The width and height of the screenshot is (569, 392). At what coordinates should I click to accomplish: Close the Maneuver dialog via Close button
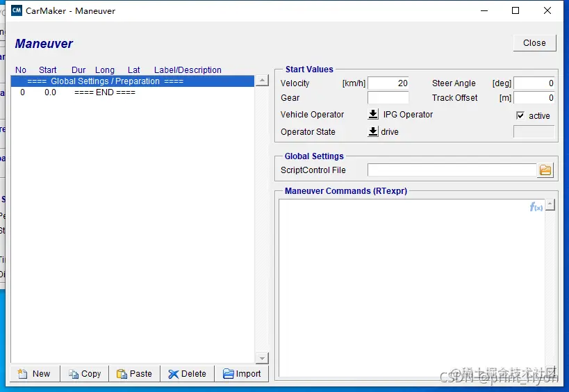(534, 43)
